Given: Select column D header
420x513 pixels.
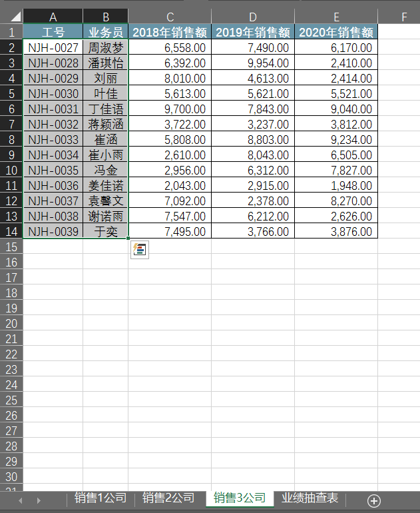Looking at the screenshot, I should pos(253,17).
